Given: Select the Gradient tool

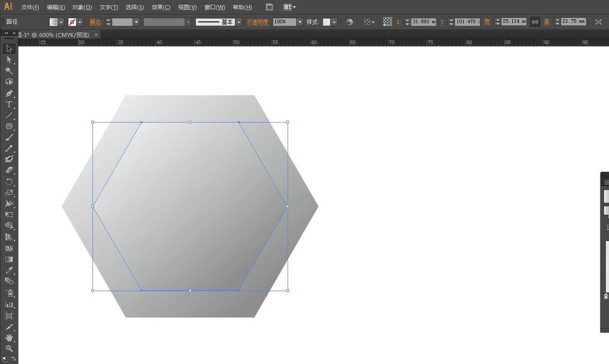Looking at the screenshot, I should point(8,259).
